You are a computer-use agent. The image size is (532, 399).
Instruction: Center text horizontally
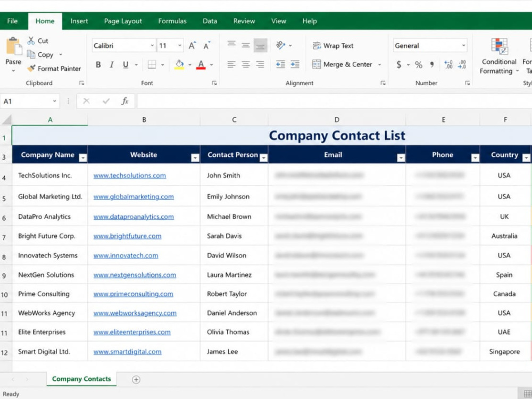(x=246, y=64)
